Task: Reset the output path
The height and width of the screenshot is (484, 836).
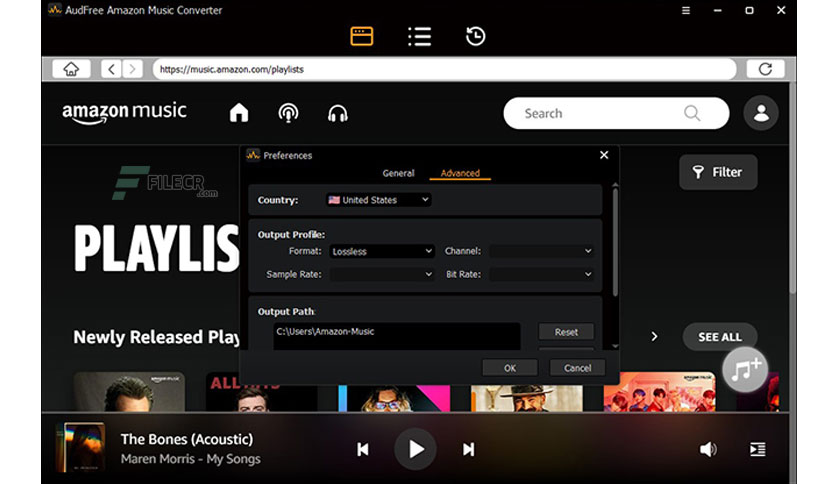Action: tap(566, 332)
